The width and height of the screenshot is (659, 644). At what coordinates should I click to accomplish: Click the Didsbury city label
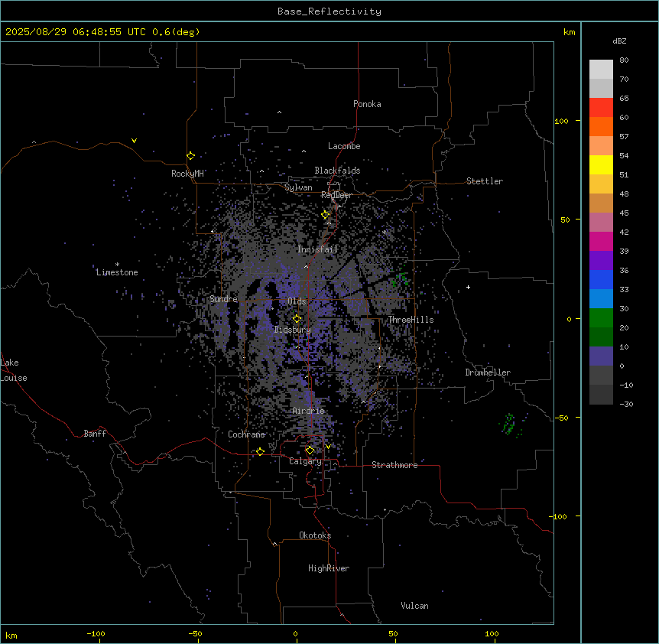293,330
